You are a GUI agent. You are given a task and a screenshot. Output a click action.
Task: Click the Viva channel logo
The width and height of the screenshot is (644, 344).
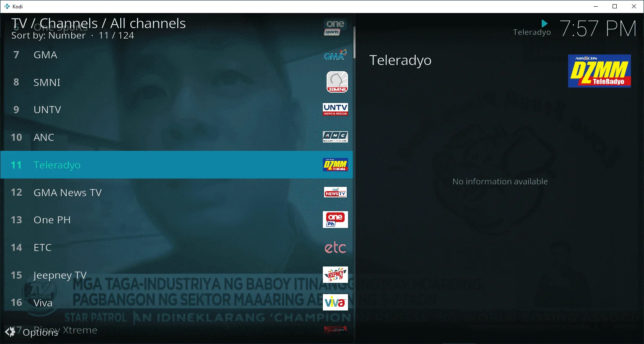pyautogui.click(x=335, y=302)
